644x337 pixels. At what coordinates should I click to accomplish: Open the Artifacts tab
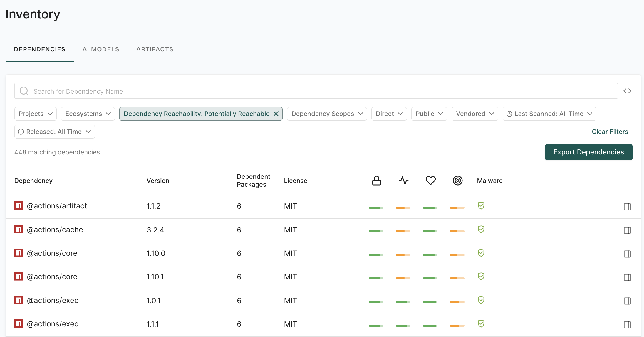click(x=155, y=49)
